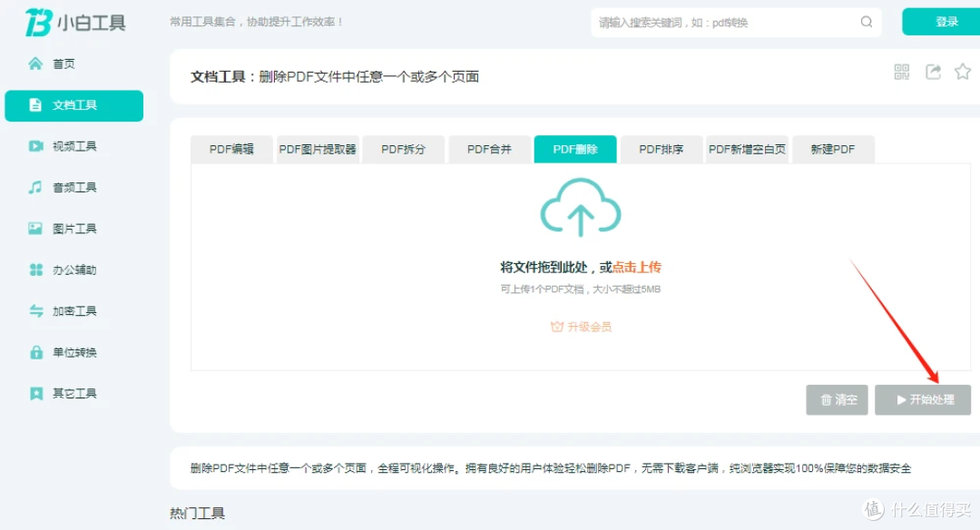Switch to the PDF排序 tab
This screenshot has width=980, height=530.
661,150
